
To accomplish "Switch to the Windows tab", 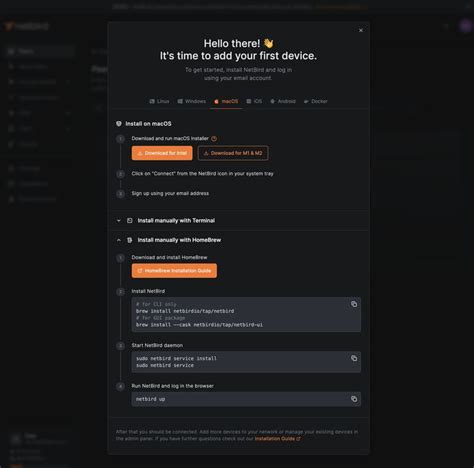I will pyautogui.click(x=192, y=101).
